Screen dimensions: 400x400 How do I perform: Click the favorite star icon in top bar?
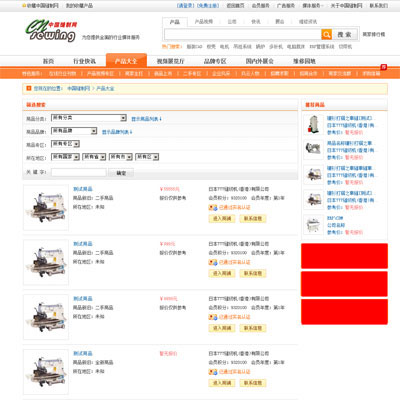coord(24,6)
